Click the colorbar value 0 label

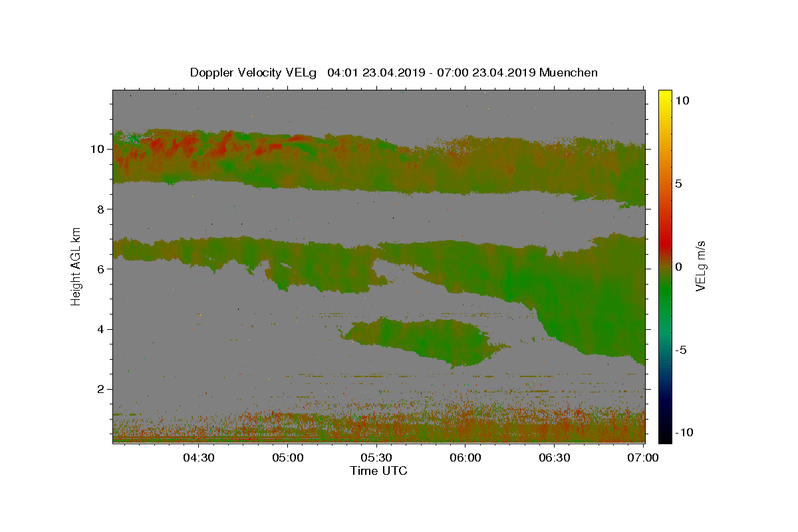pyautogui.click(x=679, y=267)
